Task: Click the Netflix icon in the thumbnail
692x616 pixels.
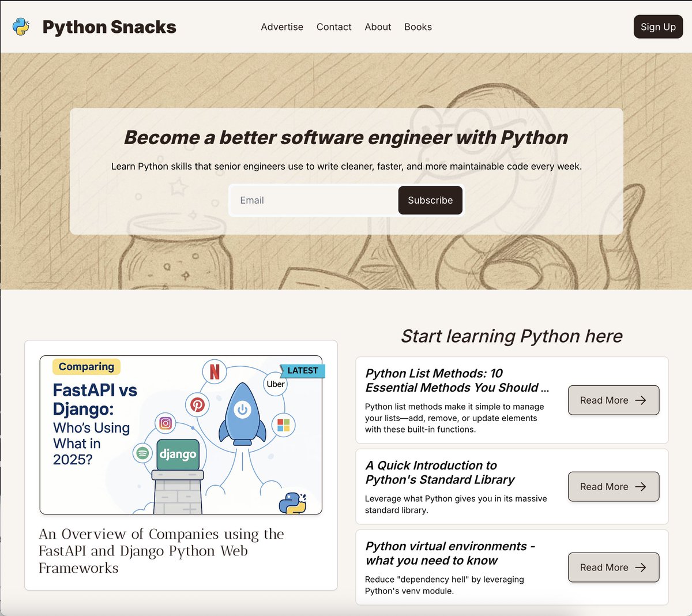Action: pos(215,371)
